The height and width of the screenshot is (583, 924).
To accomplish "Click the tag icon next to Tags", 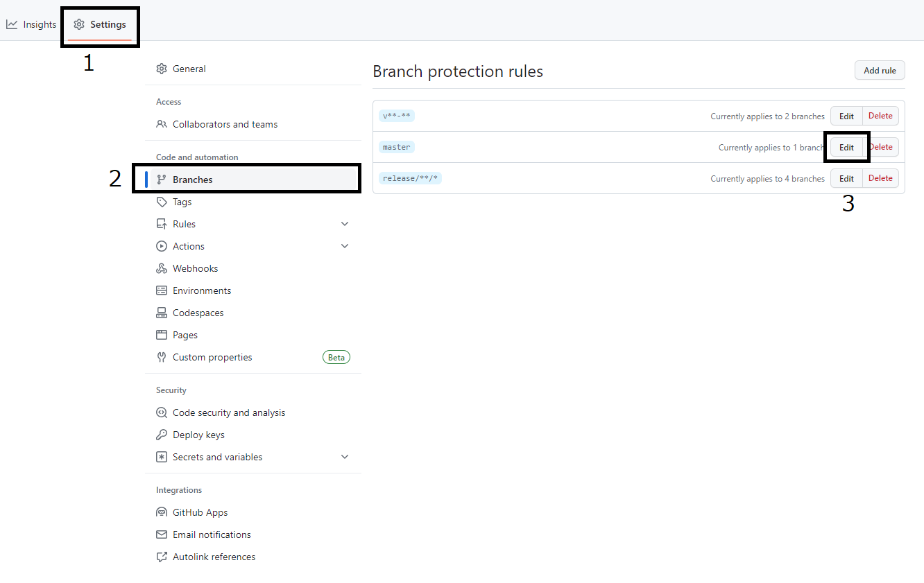I will [x=161, y=201].
